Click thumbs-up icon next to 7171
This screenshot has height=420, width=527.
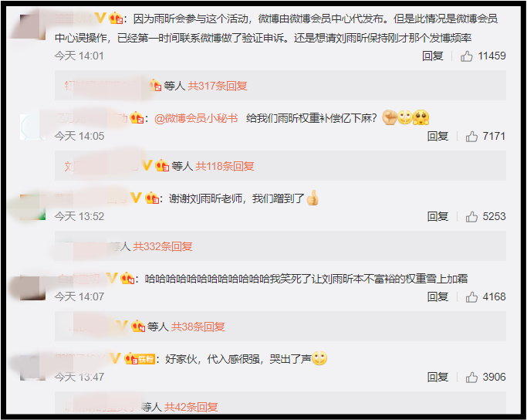pyautogui.click(x=471, y=136)
